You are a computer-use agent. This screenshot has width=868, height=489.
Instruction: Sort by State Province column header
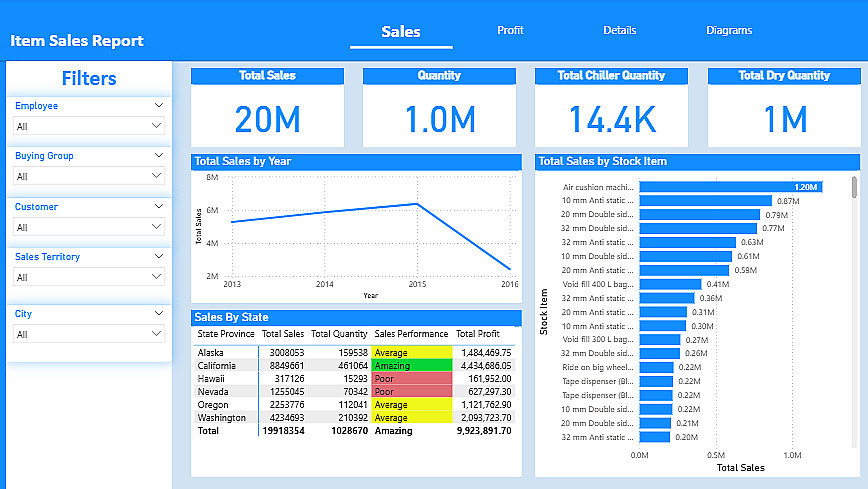[x=226, y=334]
